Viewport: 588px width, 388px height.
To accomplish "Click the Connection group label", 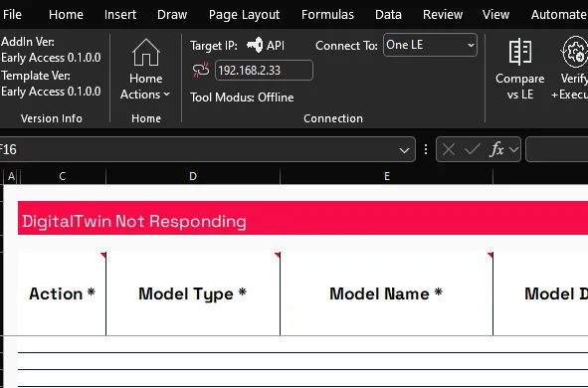I will pyautogui.click(x=333, y=118).
